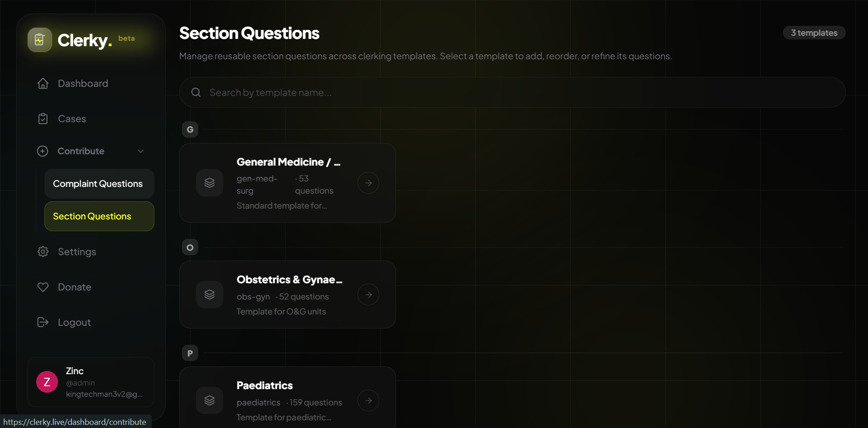This screenshot has width=868, height=428.
Task: Click the Contribute plus-circle icon
Action: (43, 151)
